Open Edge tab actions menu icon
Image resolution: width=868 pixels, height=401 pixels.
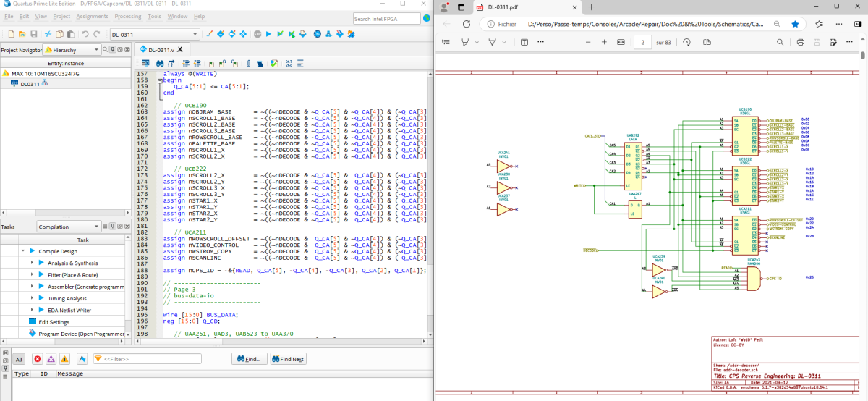tap(461, 7)
